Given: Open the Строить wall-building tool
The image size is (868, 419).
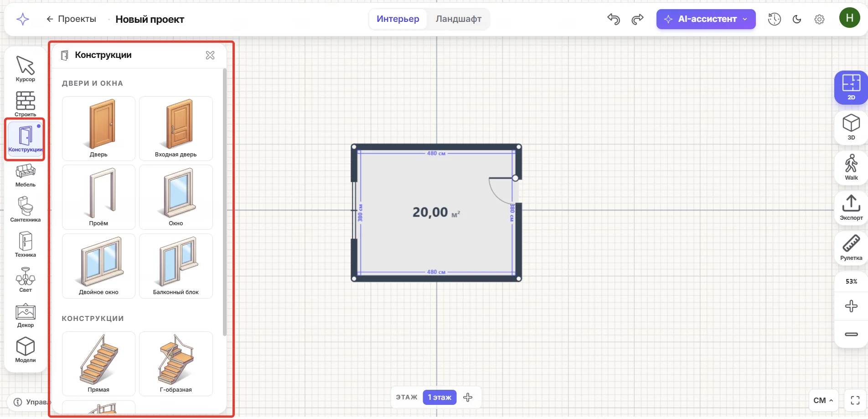Looking at the screenshot, I should pyautogui.click(x=26, y=104).
